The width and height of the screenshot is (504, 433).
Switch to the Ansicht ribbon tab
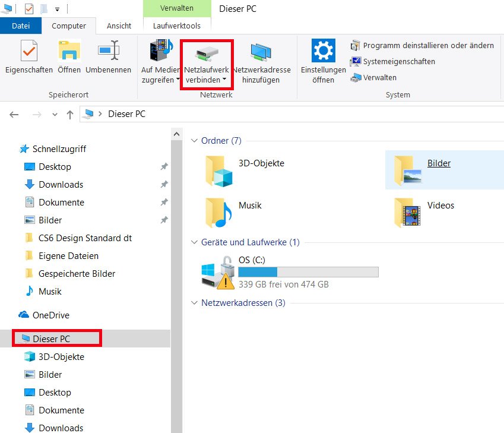[119, 26]
